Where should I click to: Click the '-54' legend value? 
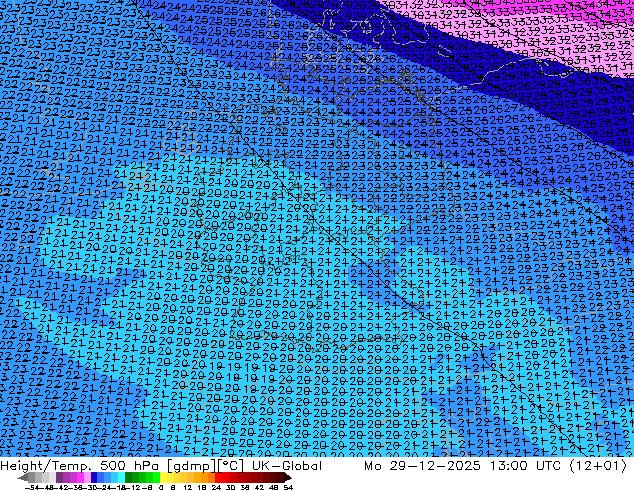(x=32, y=488)
